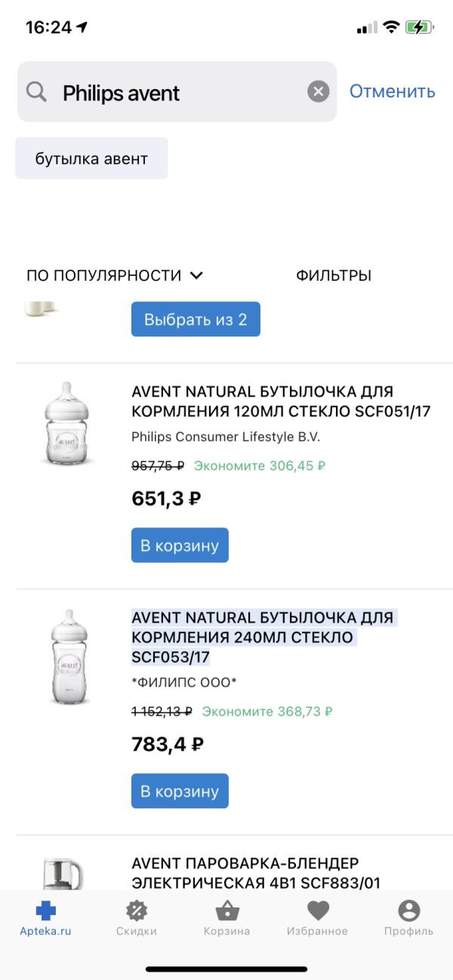Select the бутылка авент suggestion chip
This screenshot has height=980, width=453.
(x=91, y=159)
